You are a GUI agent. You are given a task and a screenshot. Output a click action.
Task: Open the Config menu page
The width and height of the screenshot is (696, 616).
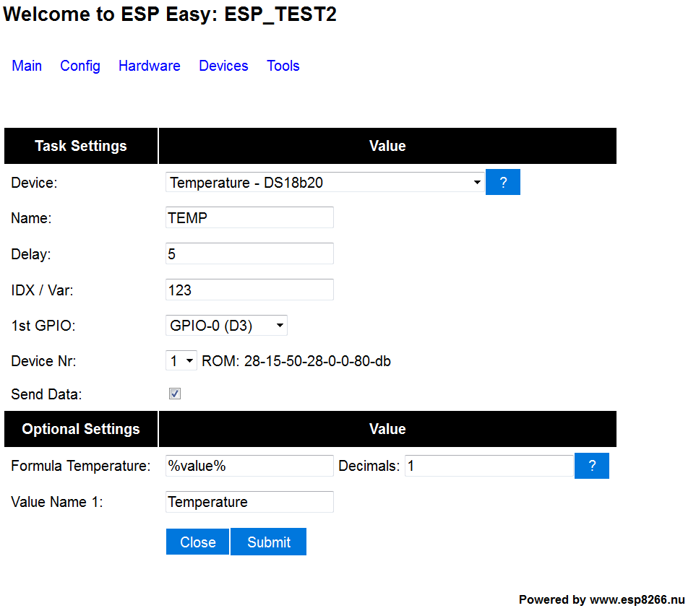[x=80, y=66]
